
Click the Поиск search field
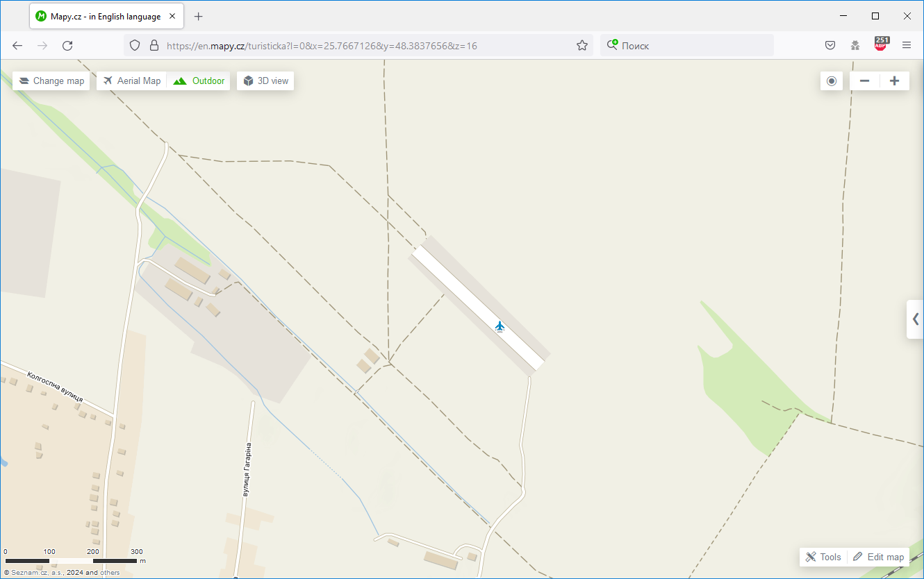688,46
